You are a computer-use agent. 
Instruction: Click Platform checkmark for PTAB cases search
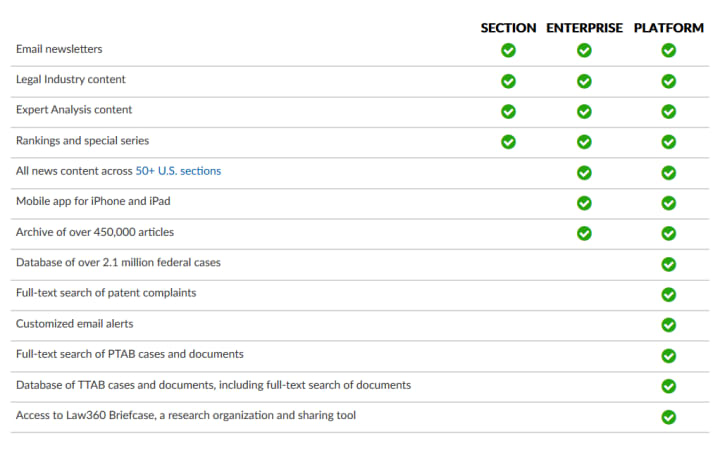(669, 355)
